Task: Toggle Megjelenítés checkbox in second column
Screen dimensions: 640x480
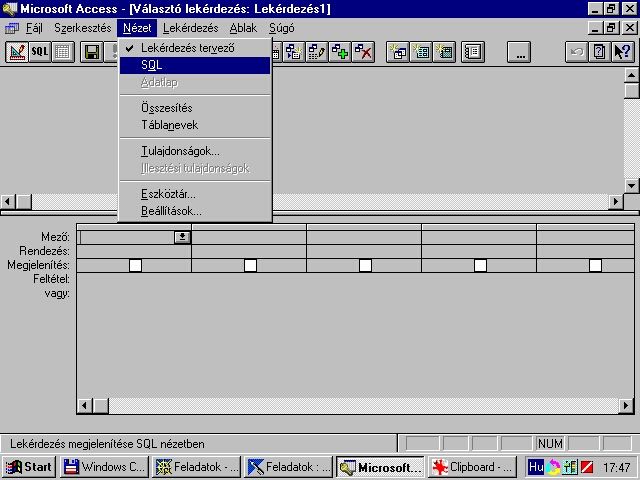Action: coord(251,265)
